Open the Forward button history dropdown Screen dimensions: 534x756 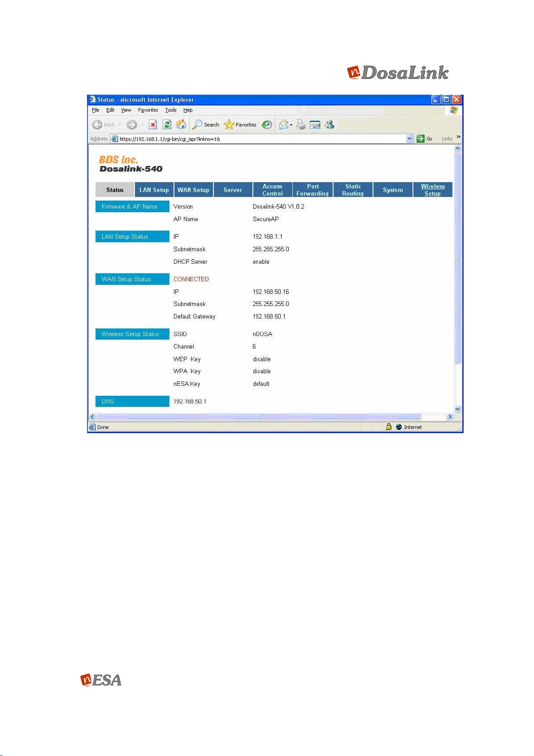point(142,125)
